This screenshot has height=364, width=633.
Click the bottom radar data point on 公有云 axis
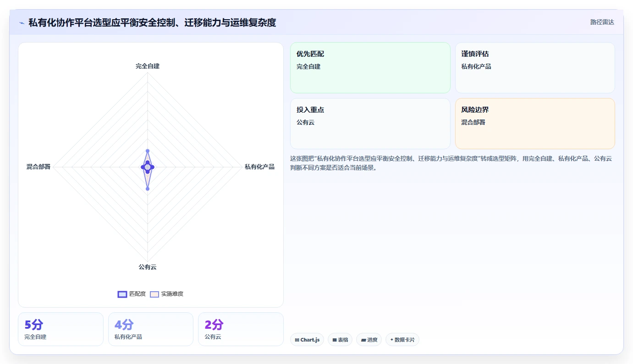pos(148,188)
